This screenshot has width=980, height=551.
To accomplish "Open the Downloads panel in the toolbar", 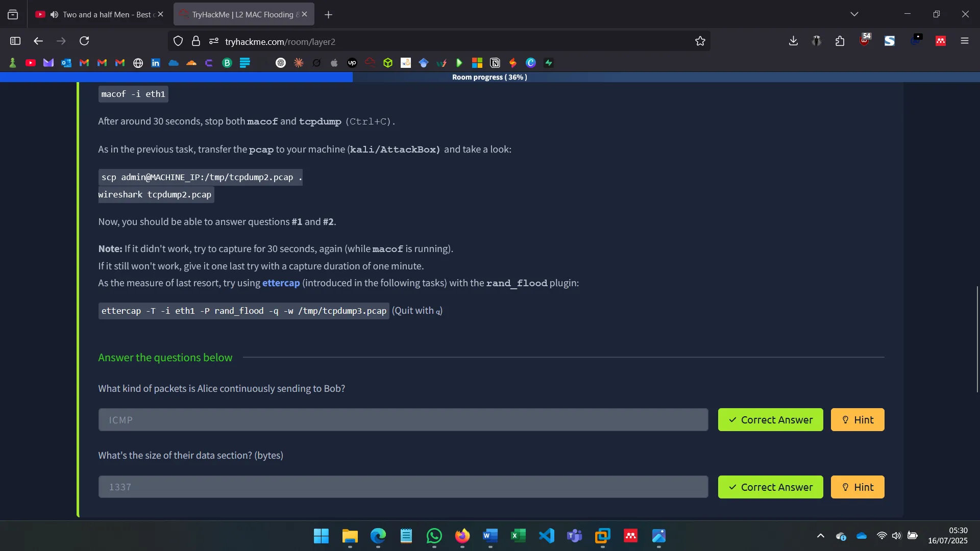I will (x=793, y=41).
